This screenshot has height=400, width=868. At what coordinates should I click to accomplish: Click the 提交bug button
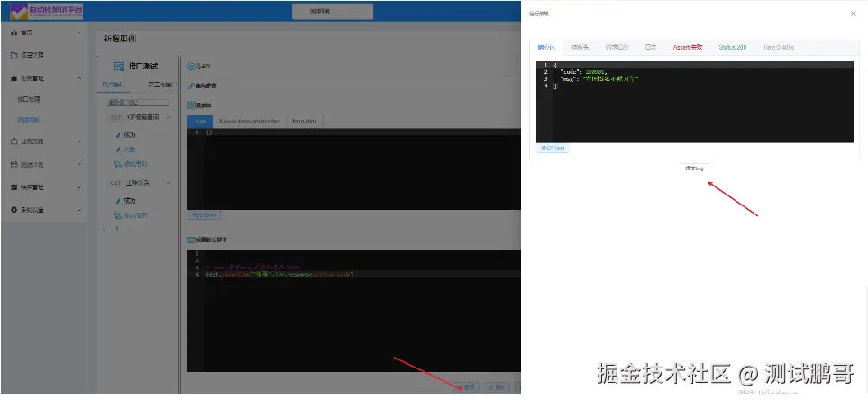coord(694,168)
